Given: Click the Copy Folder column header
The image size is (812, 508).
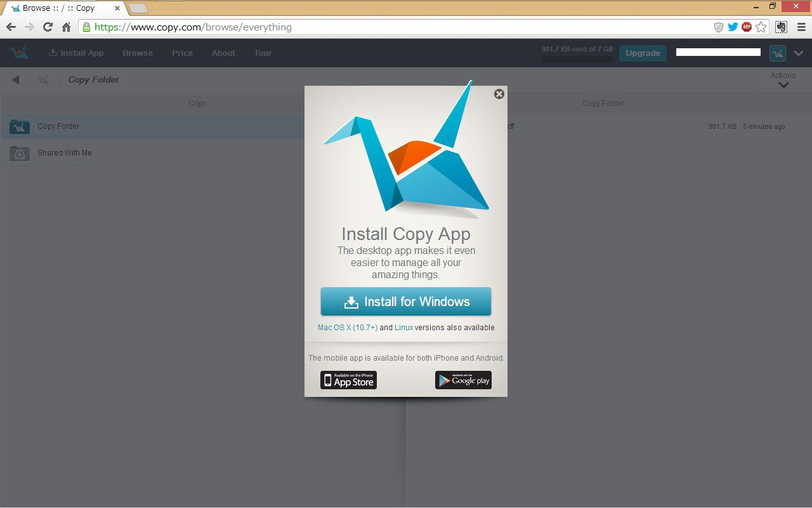Looking at the screenshot, I should (603, 104).
